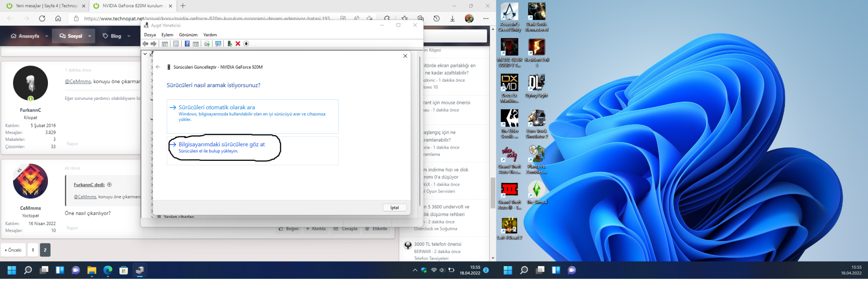Click Blog in the Technopat nav bar
This screenshot has width=868, height=281.
112,36
